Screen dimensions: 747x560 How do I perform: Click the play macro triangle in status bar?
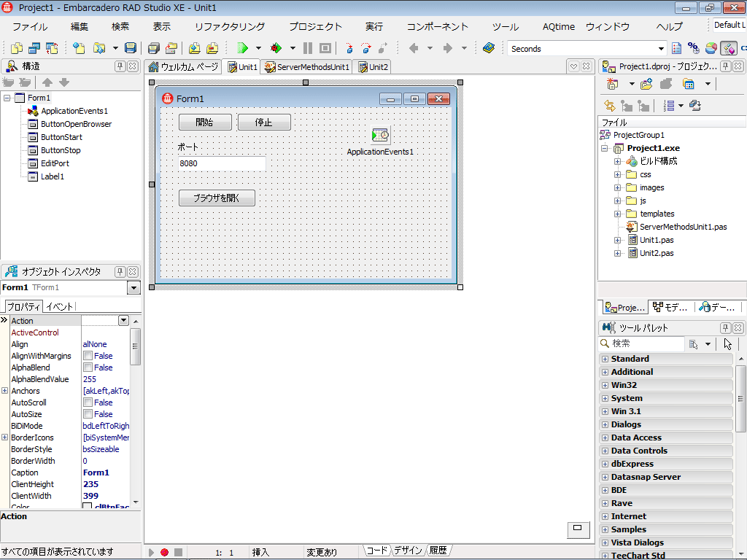point(151,553)
